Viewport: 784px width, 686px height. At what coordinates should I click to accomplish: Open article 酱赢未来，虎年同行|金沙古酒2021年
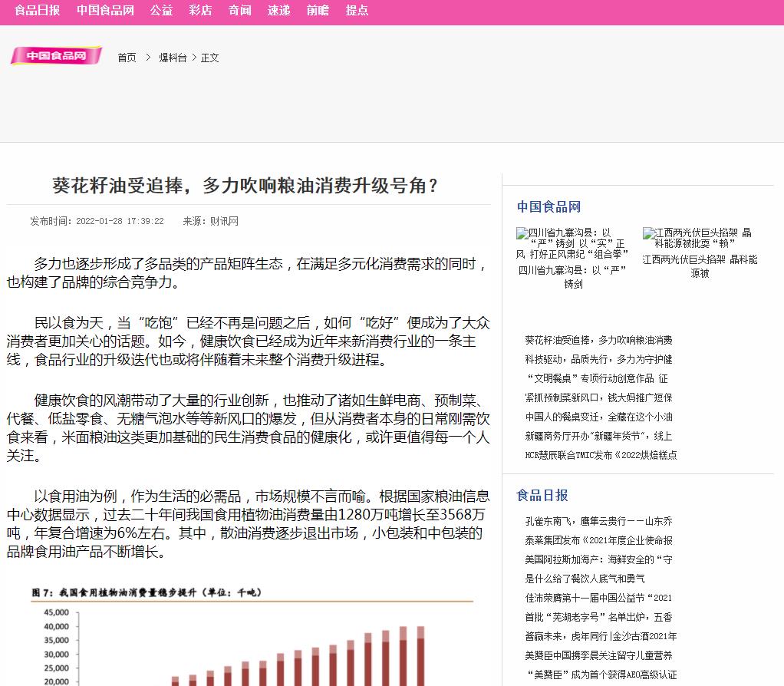coord(601,636)
